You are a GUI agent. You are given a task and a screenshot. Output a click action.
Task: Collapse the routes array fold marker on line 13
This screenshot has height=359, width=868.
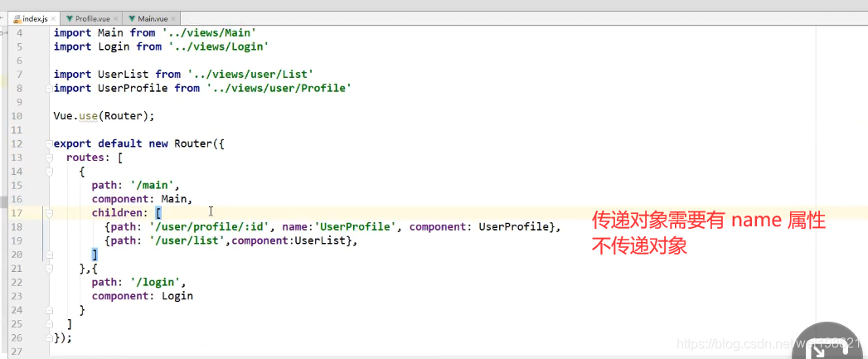pos(49,158)
